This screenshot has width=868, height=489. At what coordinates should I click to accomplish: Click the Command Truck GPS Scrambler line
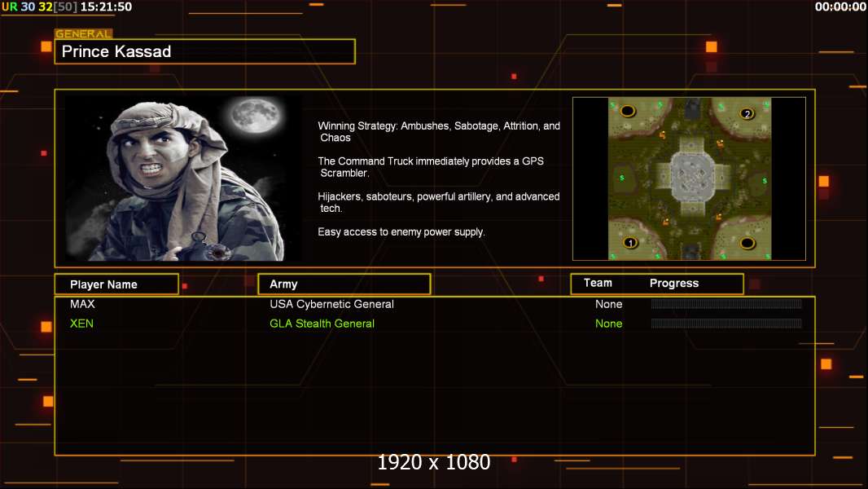tap(431, 167)
